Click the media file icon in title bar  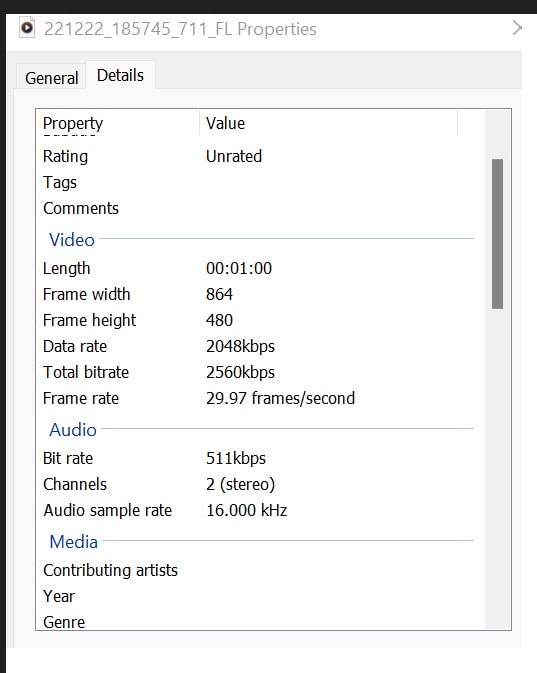pos(27,28)
